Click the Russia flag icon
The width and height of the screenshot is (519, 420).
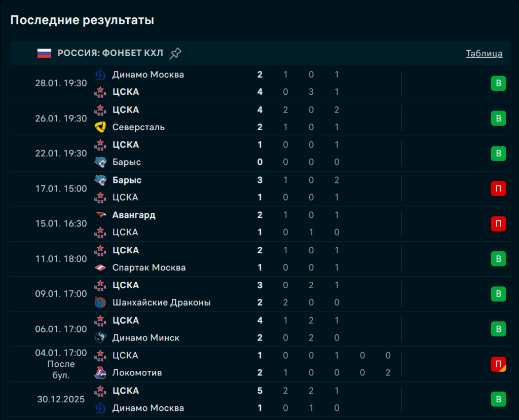[45, 53]
